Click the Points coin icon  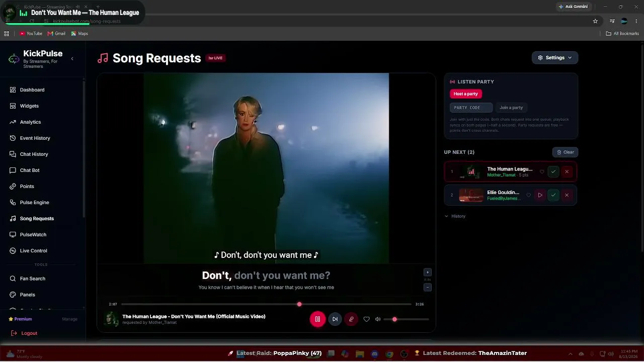click(13, 187)
